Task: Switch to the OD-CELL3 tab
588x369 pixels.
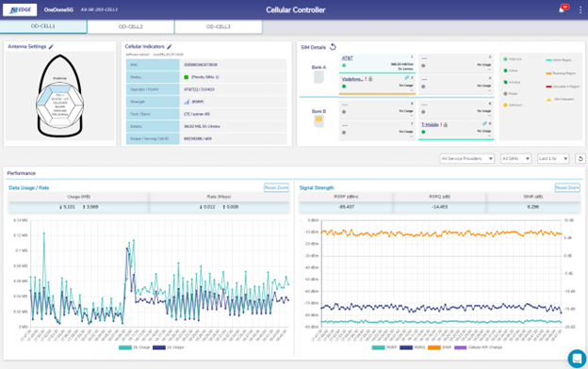Action: (219, 26)
